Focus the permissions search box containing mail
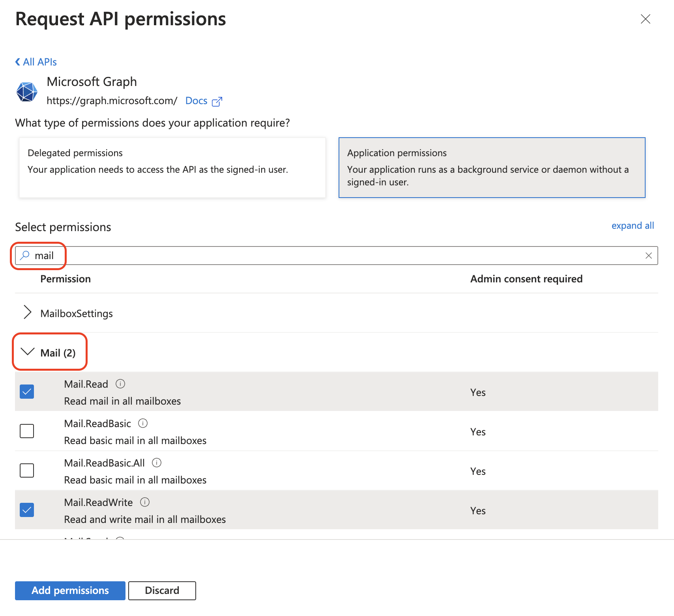The image size is (674, 616). click(x=336, y=256)
